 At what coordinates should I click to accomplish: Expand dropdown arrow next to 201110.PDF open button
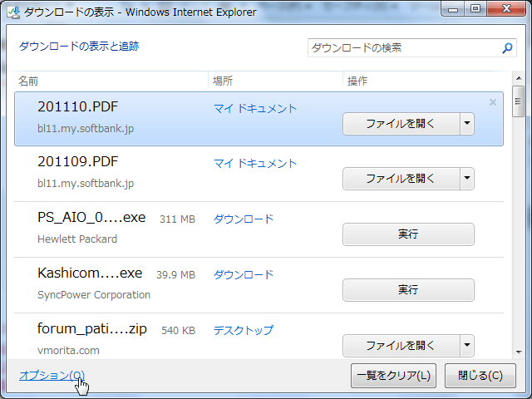click(x=467, y=124)
